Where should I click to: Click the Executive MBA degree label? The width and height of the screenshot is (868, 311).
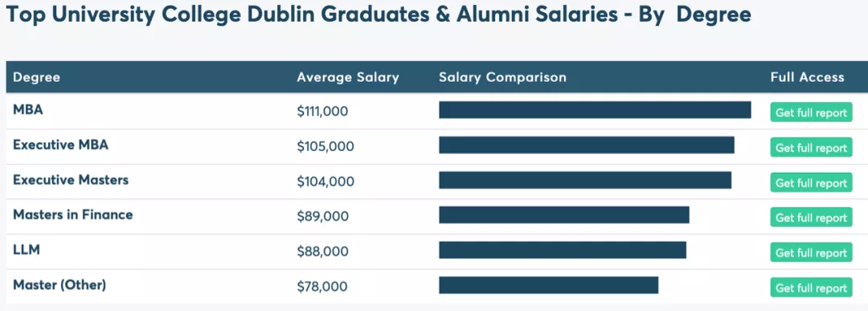click(61, 145)
